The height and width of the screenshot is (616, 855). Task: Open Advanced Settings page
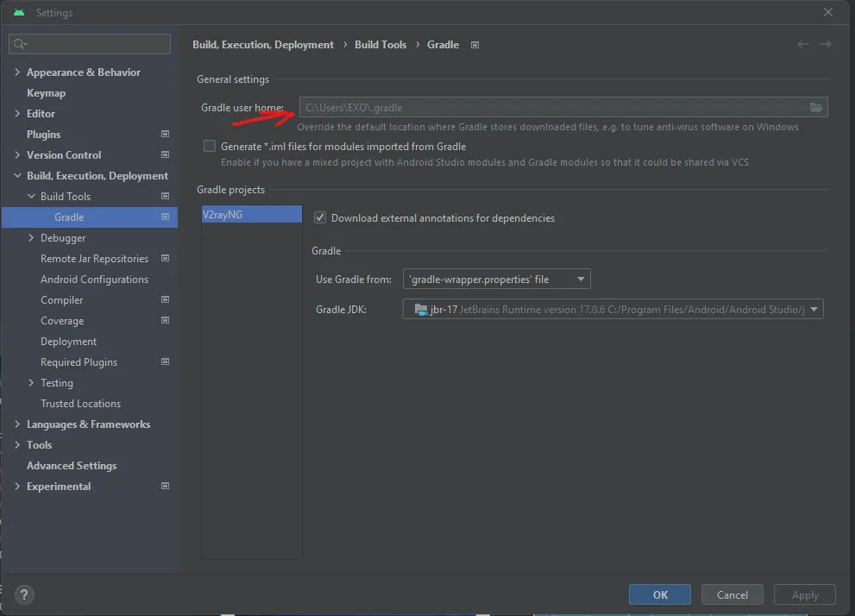[x=72, y=466]
